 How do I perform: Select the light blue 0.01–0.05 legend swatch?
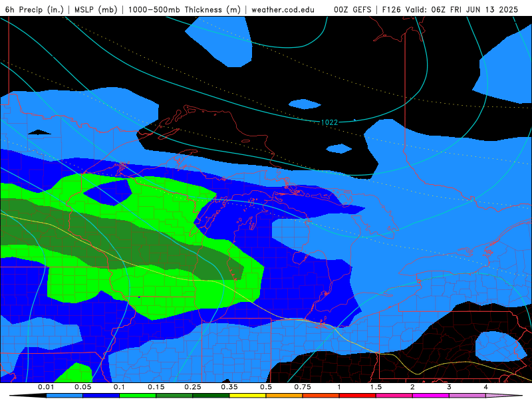pyautogui.click(x=65, y=396)
